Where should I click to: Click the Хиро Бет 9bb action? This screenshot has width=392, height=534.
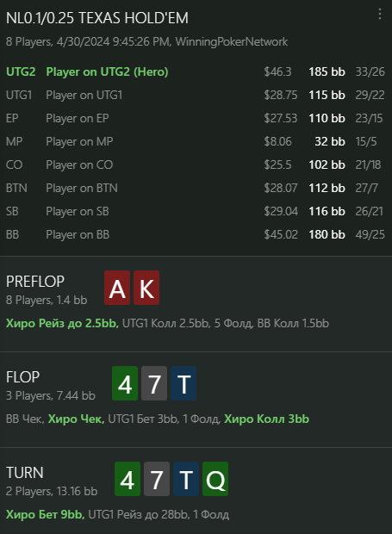46,514
